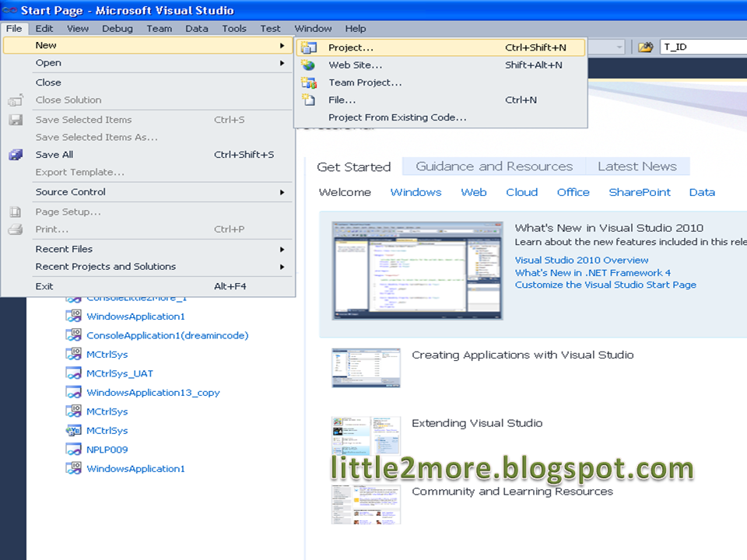The height and width of the screenshot is (560, 747).
Task: Click the new File page icon
Action: pos(309,100)
